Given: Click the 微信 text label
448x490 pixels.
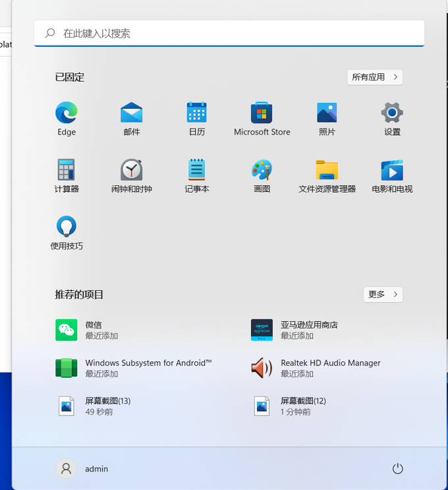Looking at the screenshot, I should click(94, 324).
